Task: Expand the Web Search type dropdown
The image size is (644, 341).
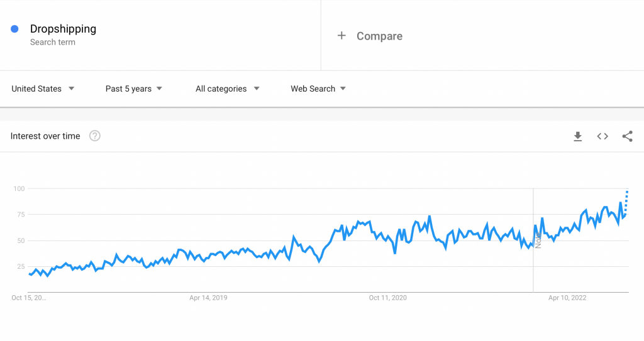Action: 318,89
